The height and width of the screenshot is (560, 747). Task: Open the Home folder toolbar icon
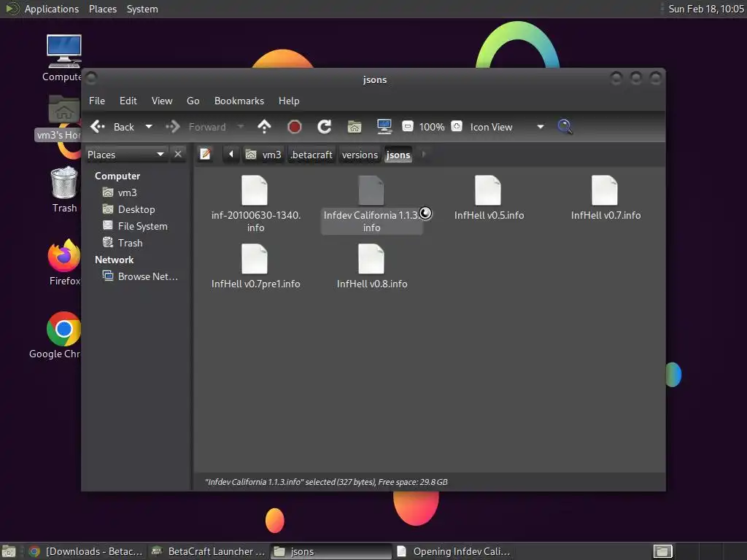(x=355, y=127)
